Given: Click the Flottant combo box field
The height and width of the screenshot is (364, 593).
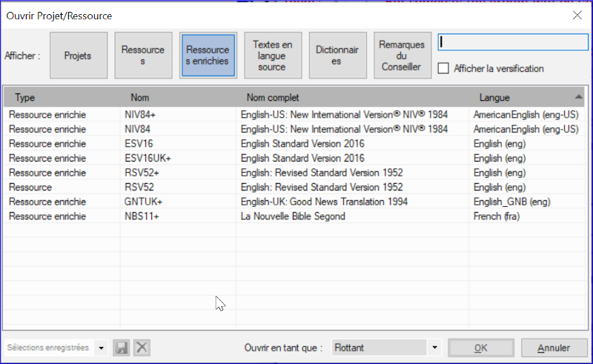Looking at the screenshot, I should (380, 348).
